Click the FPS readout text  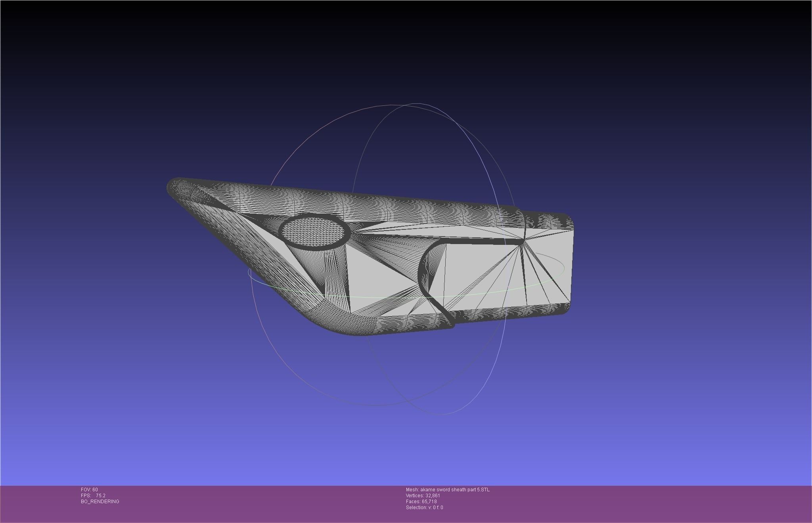click(93, 496)
